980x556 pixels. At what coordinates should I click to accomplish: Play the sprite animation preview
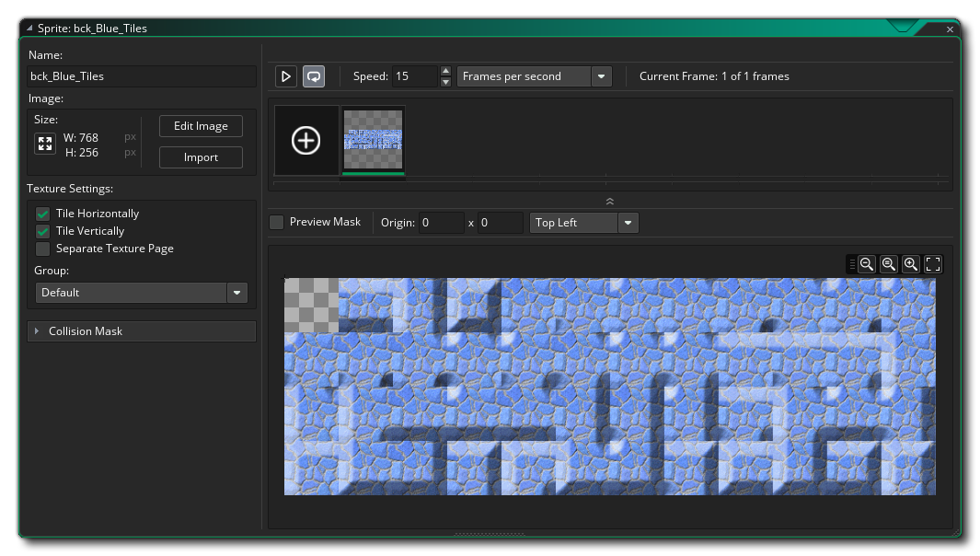pyautogui.click(x=285, y=76)
